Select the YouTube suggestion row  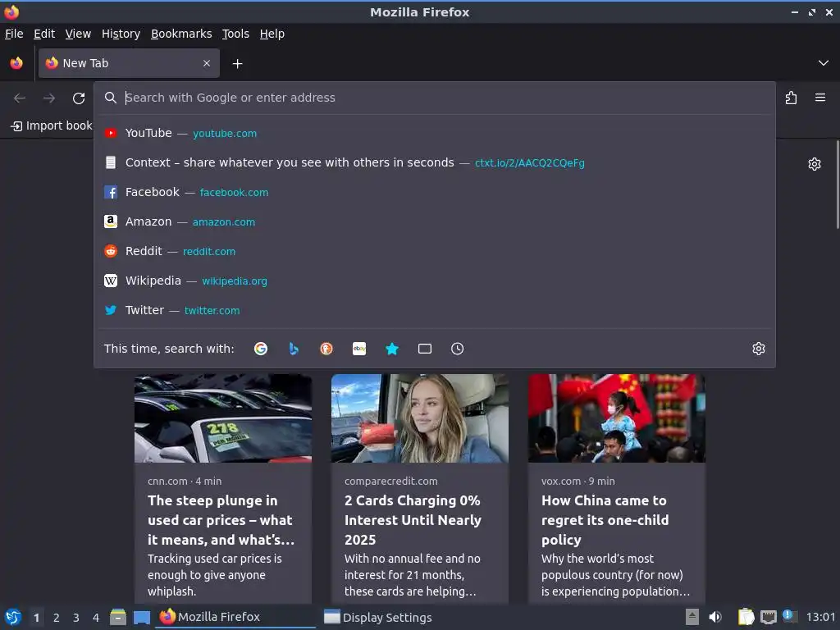[x=435, y=133]
